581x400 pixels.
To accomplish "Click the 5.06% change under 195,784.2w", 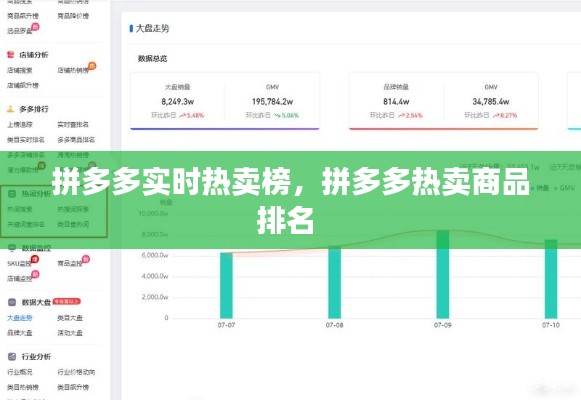I will point(286,116).
